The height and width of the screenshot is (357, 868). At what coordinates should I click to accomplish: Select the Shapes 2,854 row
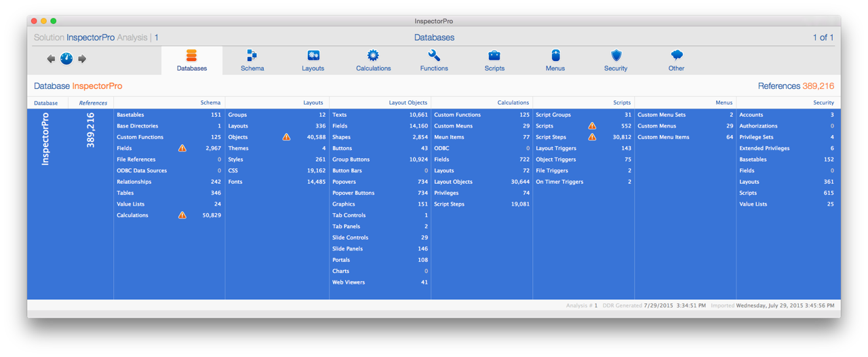(380, 137)
